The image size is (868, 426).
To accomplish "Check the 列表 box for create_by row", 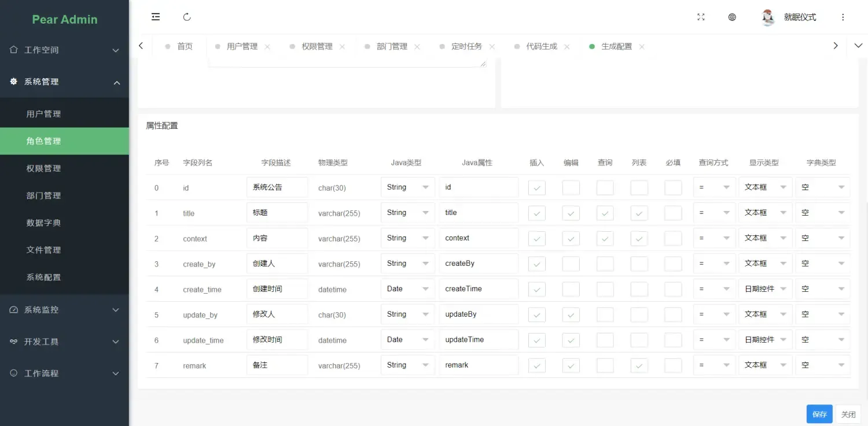I will pyautogui.click(x=639, y=263).
